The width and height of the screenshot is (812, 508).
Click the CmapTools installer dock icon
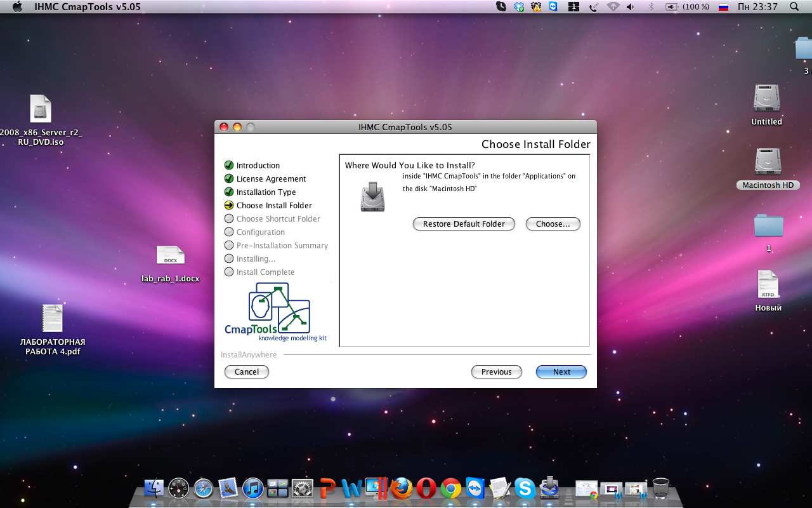[549, 488]
